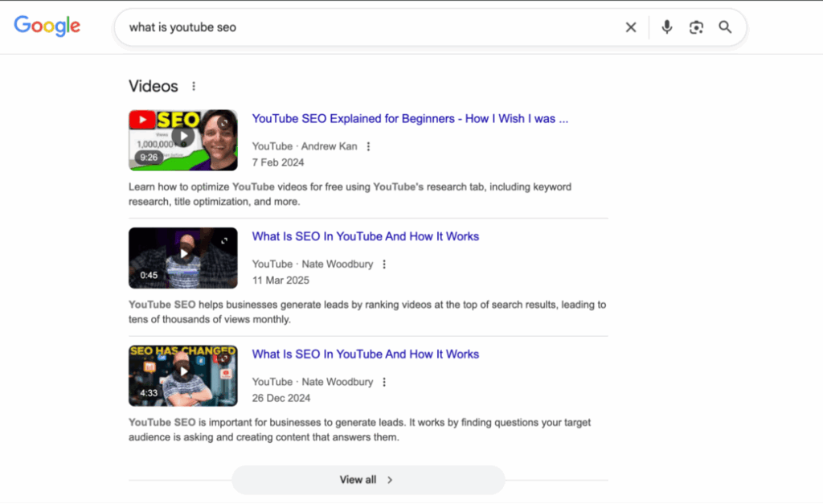Submit search using the magnifying glass icon
This screenshot has height=504, width=823.
tap(725, 27)
